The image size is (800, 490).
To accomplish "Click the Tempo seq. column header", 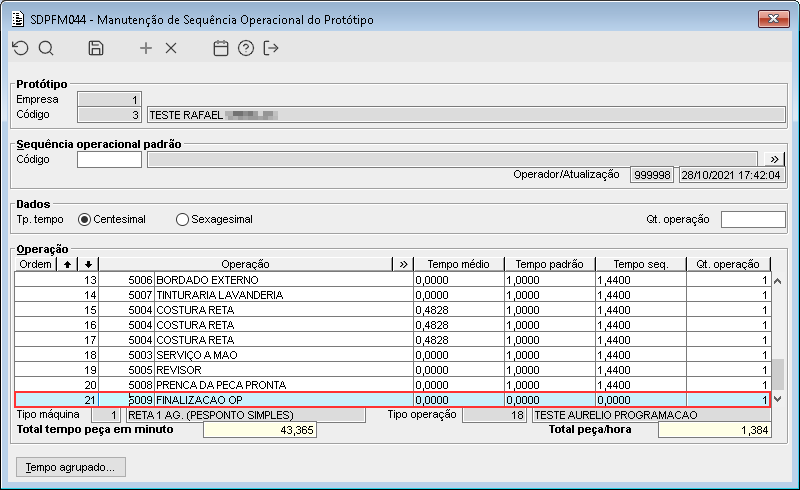I will click(x=641, y=264).
